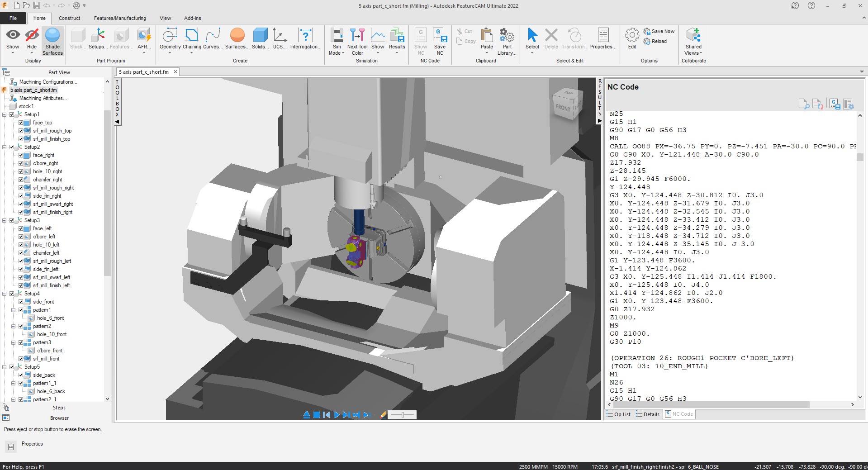
Task: Open the Browser panel
Action: [x=59, y=418]
